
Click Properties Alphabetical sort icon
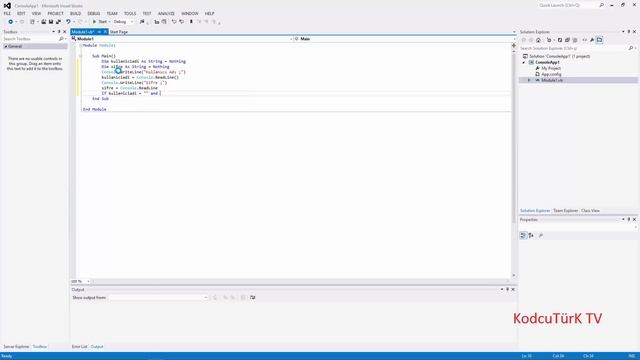tap(531, 236)
